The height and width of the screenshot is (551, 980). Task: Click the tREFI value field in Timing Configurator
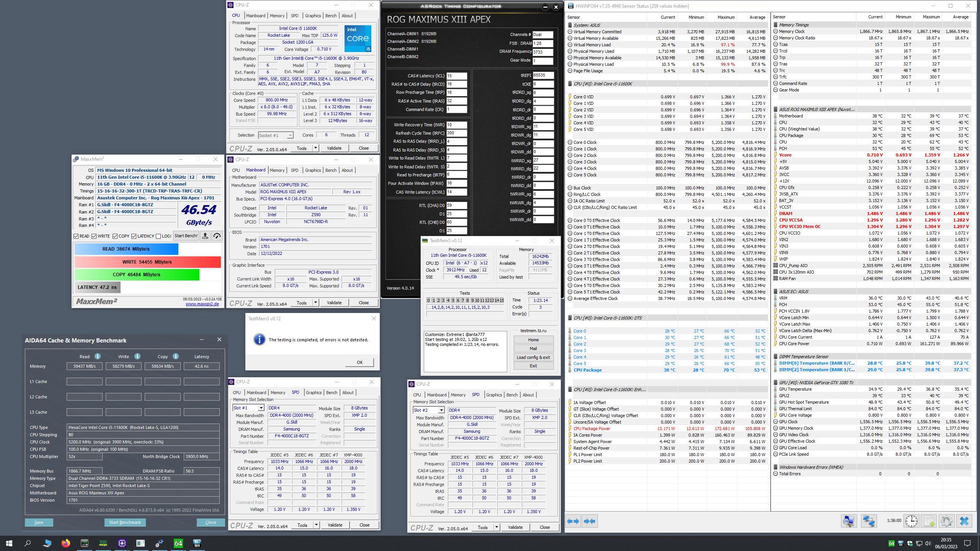(x=543, y=75)
